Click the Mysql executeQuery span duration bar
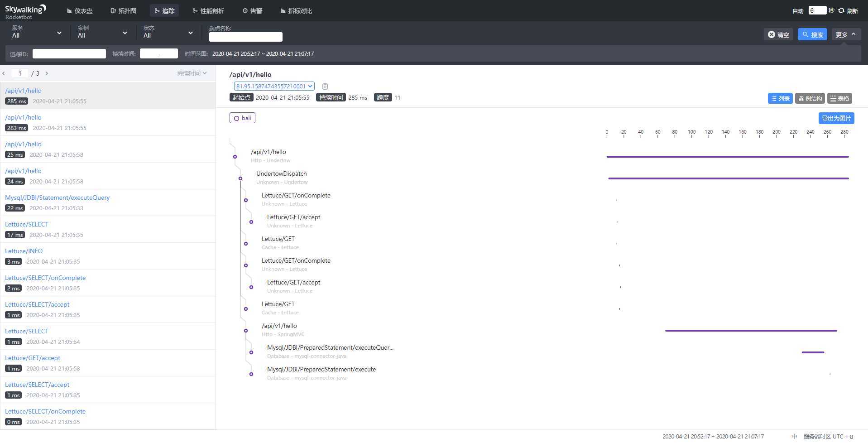868x443 pixels. click(813, 352)
